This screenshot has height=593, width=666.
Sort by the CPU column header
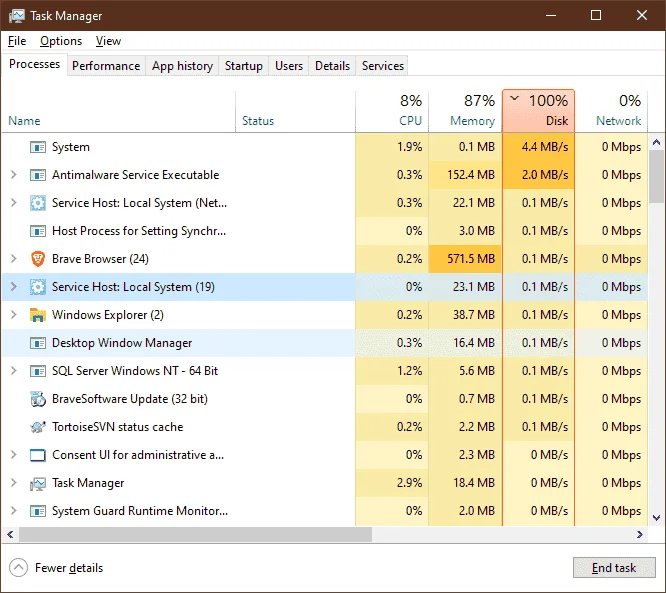pos(392,111)
